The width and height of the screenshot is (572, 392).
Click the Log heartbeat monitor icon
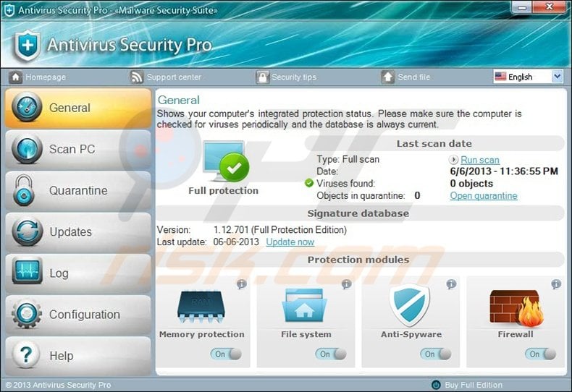pyautogui.click(x=27, y=271)
